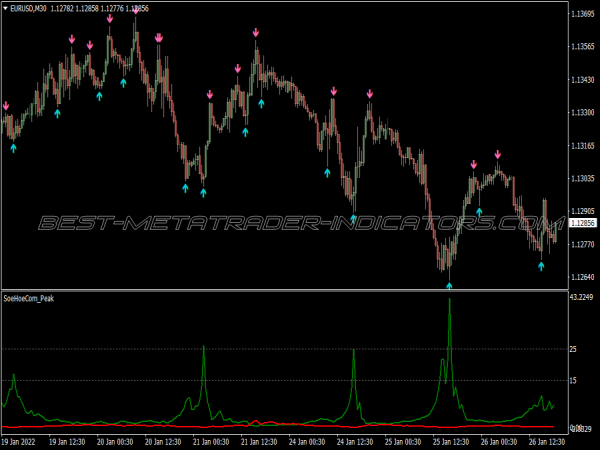Click the 21 Jan 00:30 time label
The width and height of the screenshot is (600, 450).
[211, 442]
